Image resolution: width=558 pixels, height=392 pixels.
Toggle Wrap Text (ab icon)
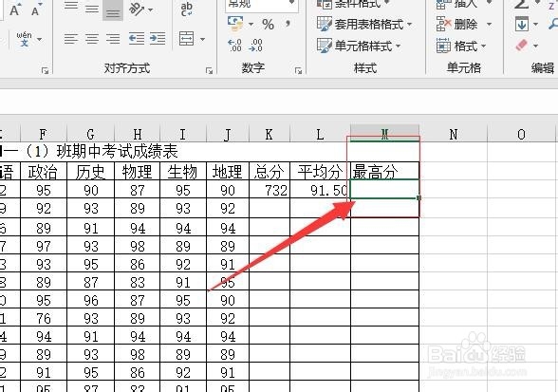click(187, 9)
